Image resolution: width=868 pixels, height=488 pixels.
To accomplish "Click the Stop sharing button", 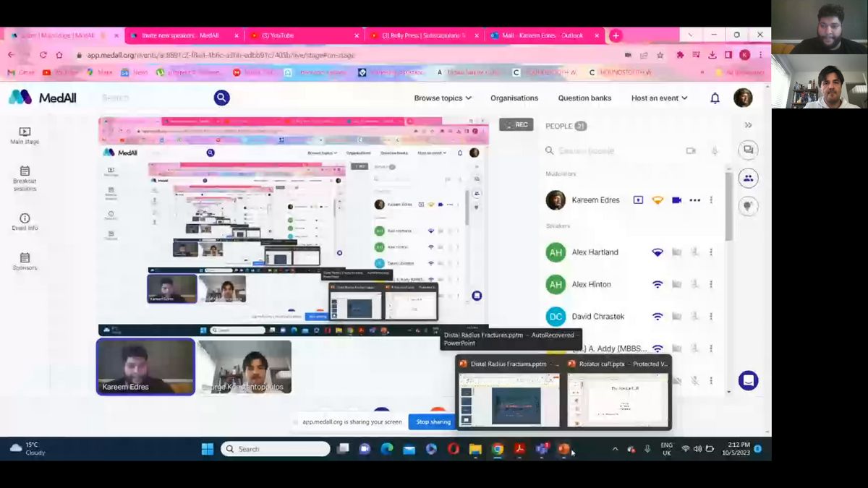I will click(x=433, y=422).
